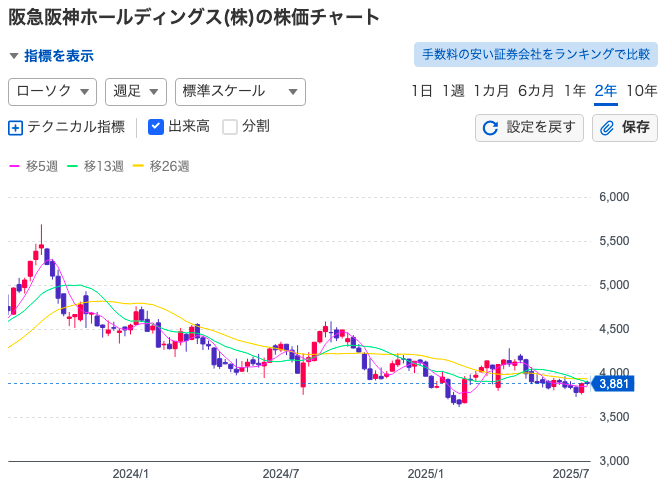The width and height of the screenshot is (668, 491).
Task: Click the 3,000 price axis label
Action: 614,461
